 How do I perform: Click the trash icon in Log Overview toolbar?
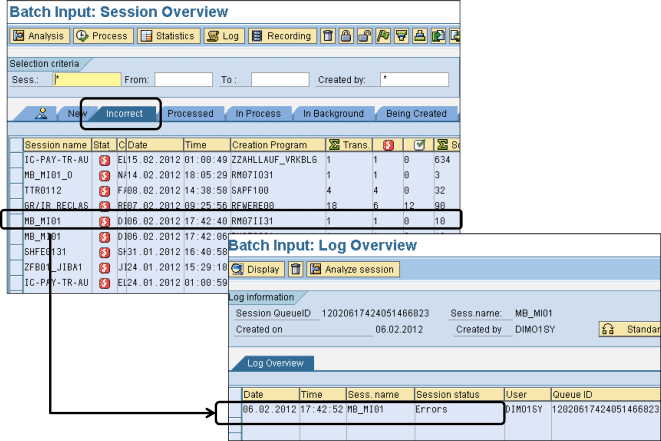(295, 269)
